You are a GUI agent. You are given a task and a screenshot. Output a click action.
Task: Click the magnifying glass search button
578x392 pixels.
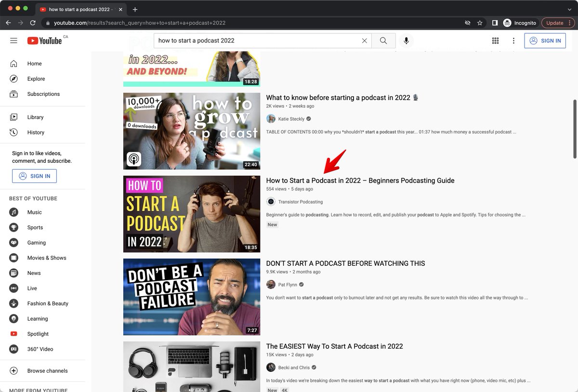pyautogui.click(x=383, y=41)
